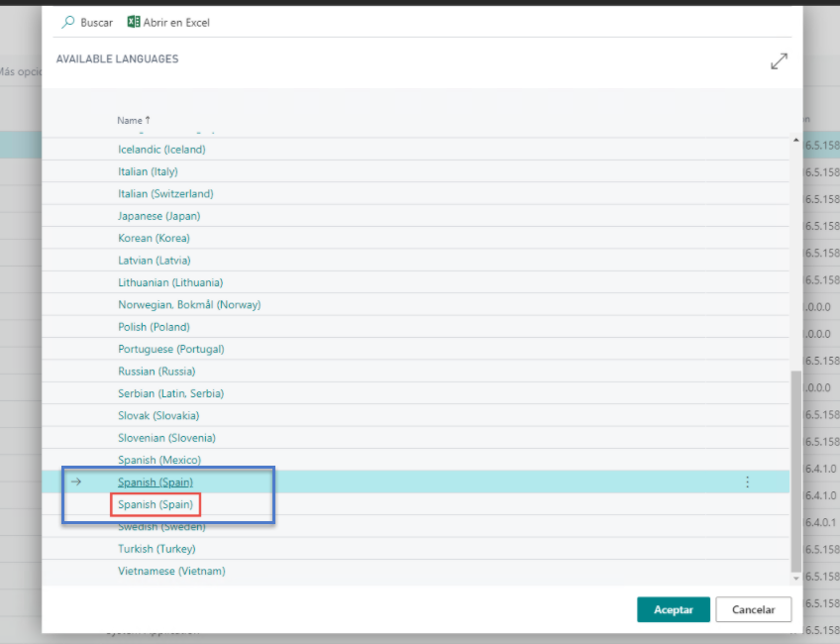Select Latvian (Latvia) language

155,261
